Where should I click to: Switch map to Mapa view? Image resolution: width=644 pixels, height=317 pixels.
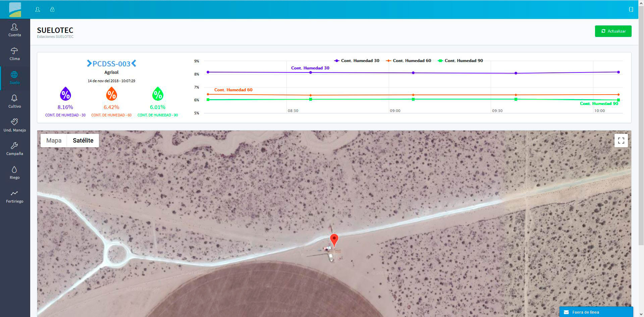54,141
